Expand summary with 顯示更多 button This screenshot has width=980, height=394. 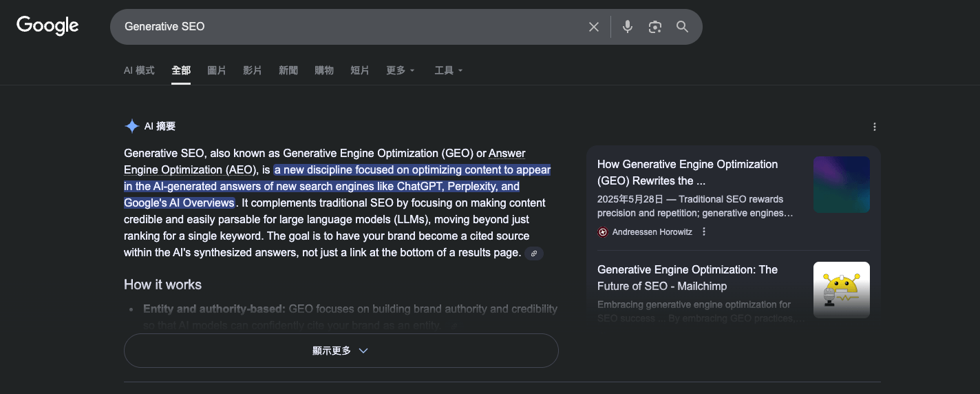[x=341, y=351]
